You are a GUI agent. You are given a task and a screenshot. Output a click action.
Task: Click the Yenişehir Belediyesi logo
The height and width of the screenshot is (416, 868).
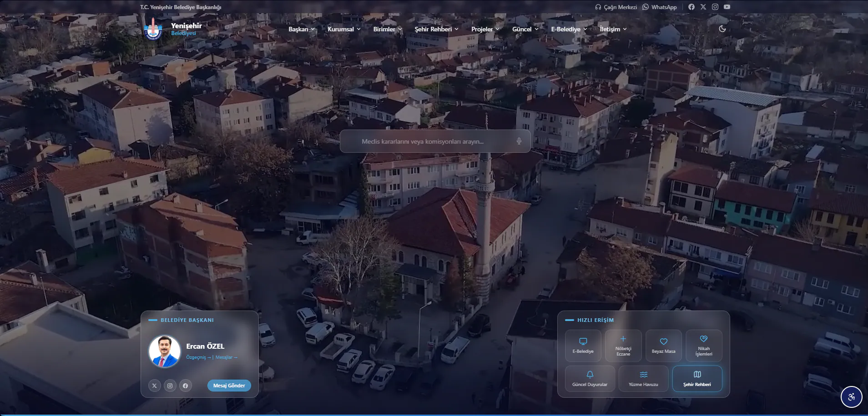click(x=172, y=29)
